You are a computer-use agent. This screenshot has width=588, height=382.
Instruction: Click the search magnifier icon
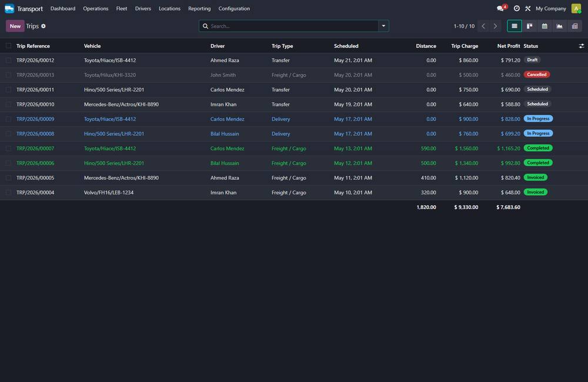[205, 26]
